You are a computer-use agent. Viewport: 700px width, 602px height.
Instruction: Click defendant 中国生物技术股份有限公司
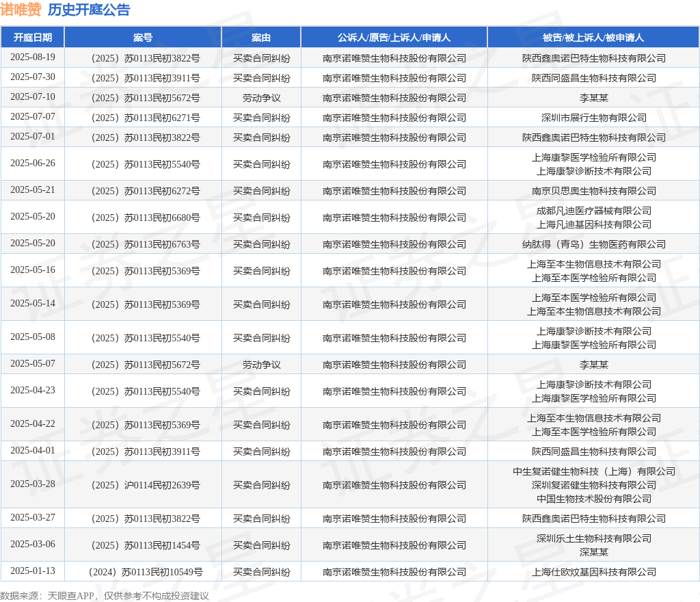(594, 499)
